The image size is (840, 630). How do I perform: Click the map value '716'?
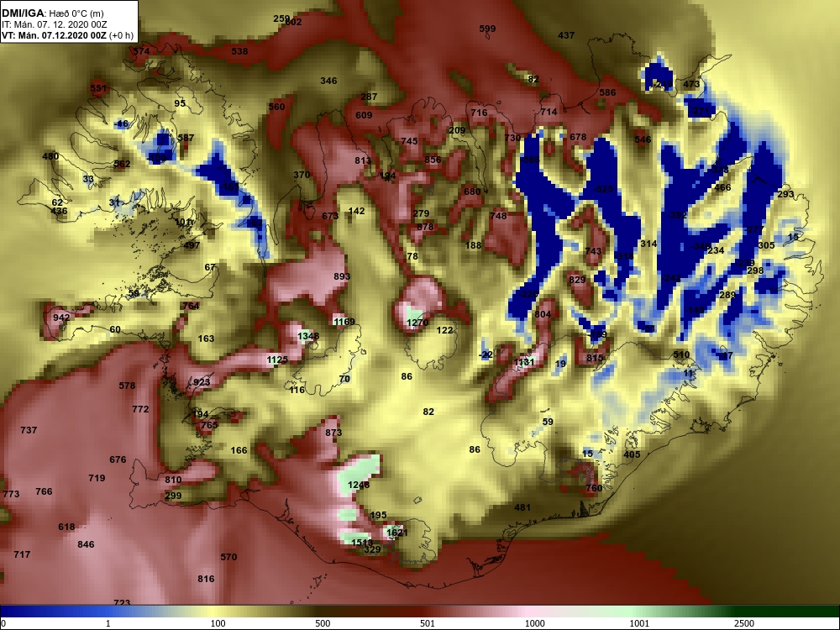[480, 113]
